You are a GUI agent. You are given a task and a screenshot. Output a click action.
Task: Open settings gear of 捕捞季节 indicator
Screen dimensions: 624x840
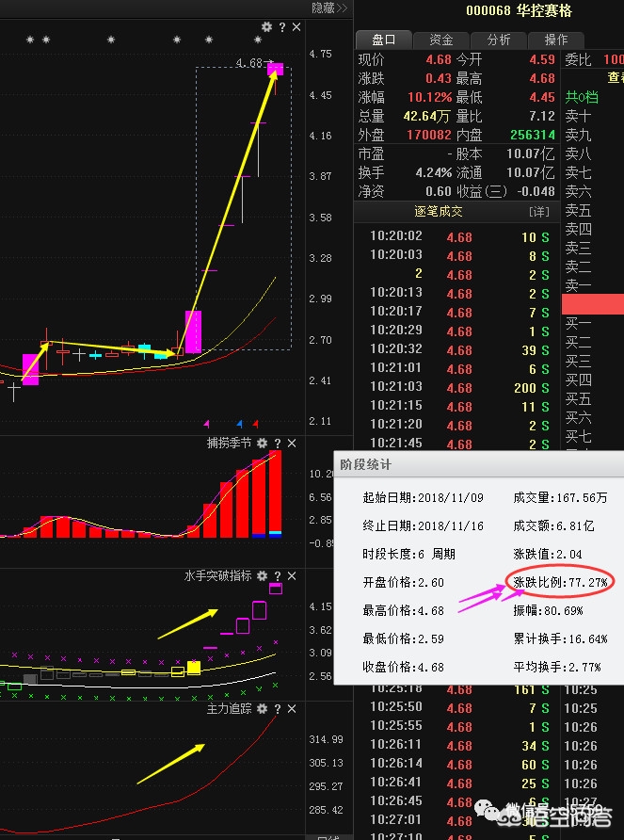(263, 443)
